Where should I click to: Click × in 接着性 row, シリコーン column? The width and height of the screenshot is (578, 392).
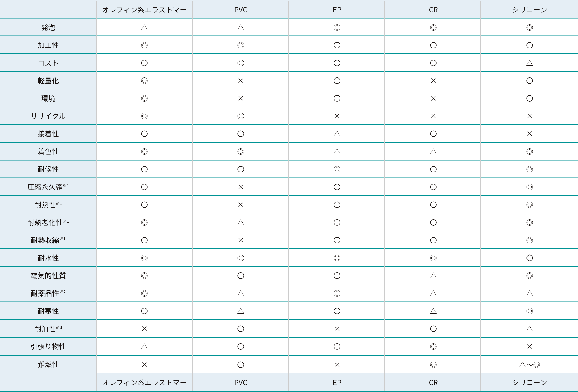(530, 134)
